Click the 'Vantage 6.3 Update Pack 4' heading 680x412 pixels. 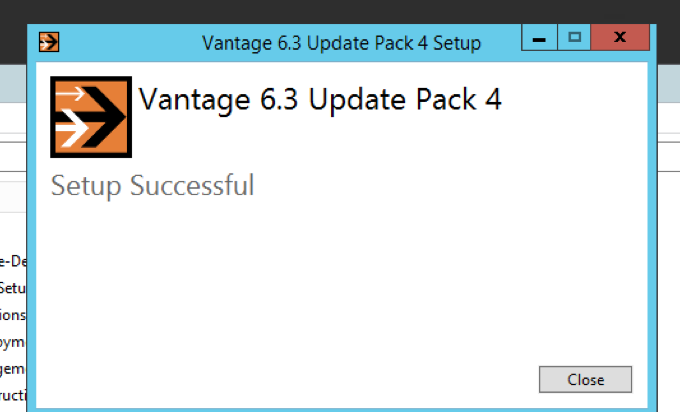(x=320, y=100)
